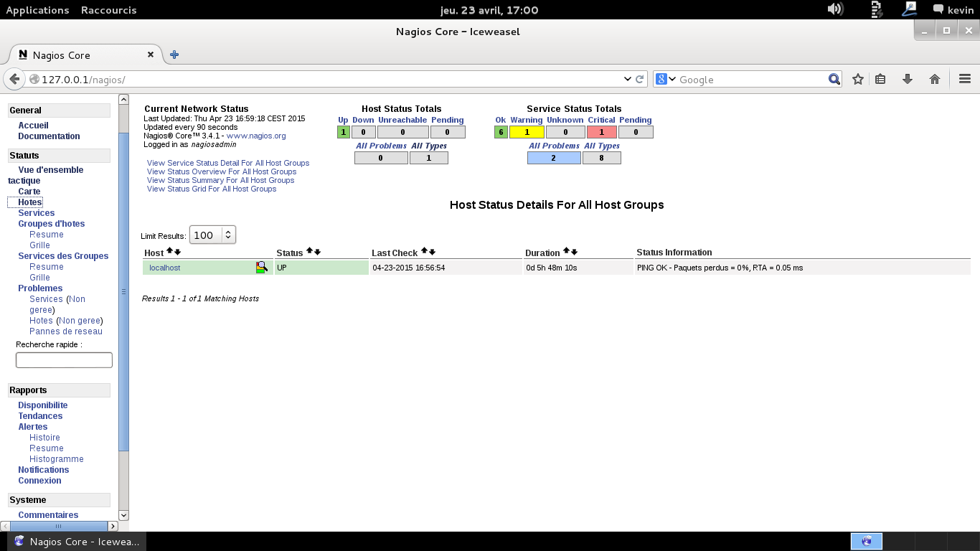The width and height of the screenshot is (980, 551).
Task: Open the Raccourcis menu
Action: [108, 10]
